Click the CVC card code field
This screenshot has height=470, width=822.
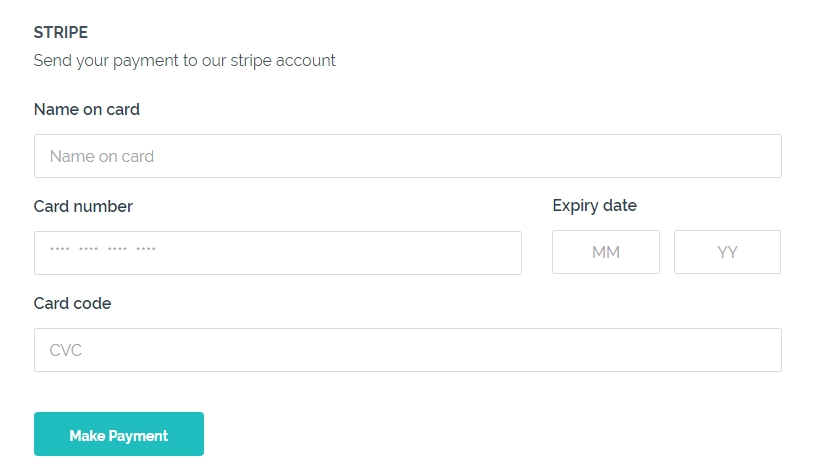coord(407,350)
